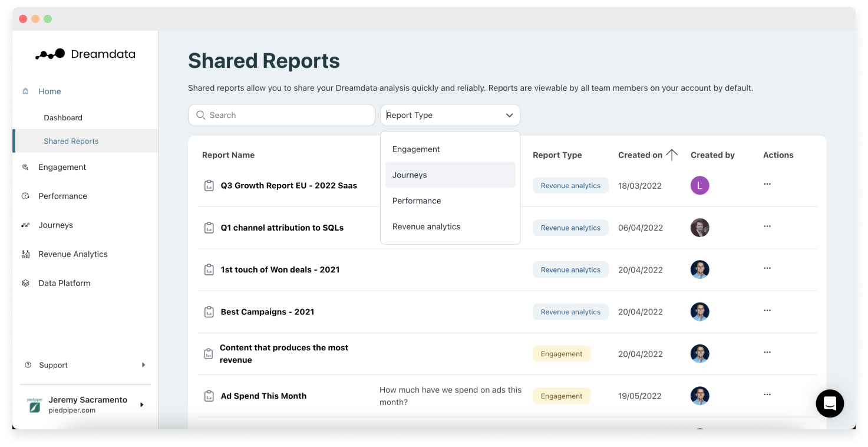Screen dimensions: 868x447
Task: Select Journeys in Report Type dropdown
Action: tap(450, 175)
